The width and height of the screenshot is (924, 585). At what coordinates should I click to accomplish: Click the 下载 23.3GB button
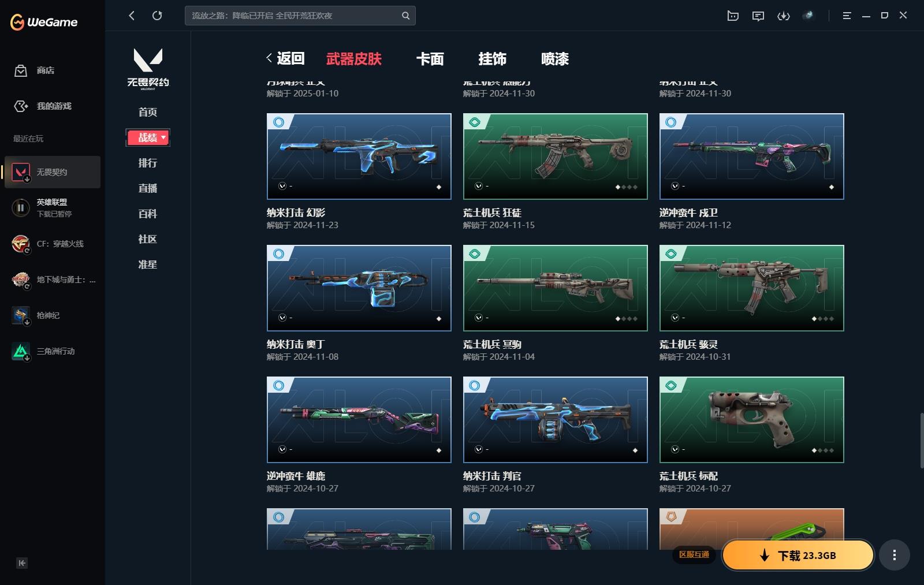click(x=798, y=555)
